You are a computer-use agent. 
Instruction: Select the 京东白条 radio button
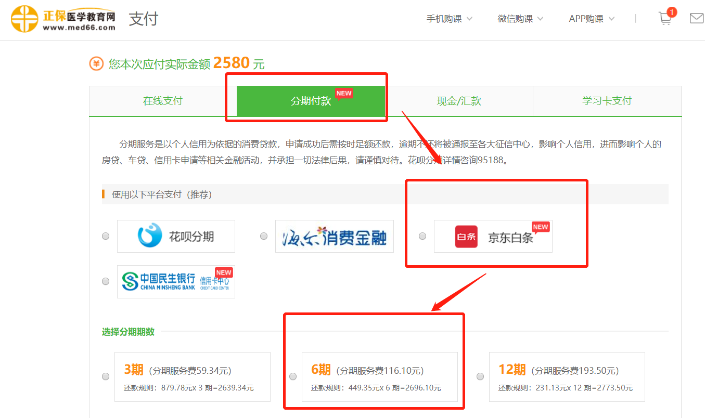point(422,237)
